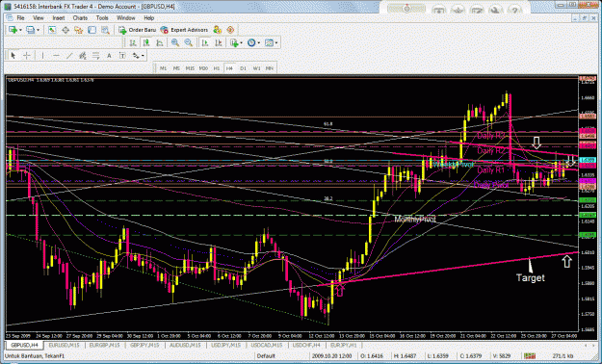Switch to the EURUSD,M15 chart tab
Viewport: 602px width, 364px height.
[64, 345]
